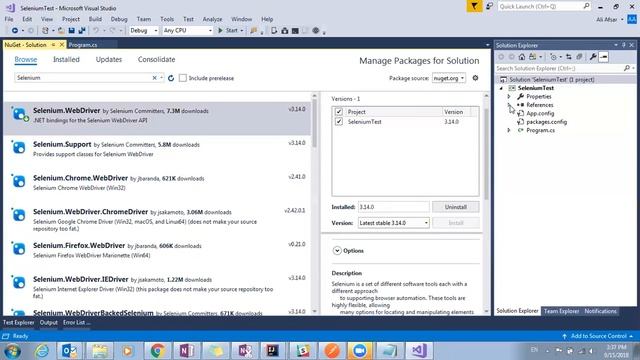Pin the Solution Explorer auto-hide icon

(624, 45)
